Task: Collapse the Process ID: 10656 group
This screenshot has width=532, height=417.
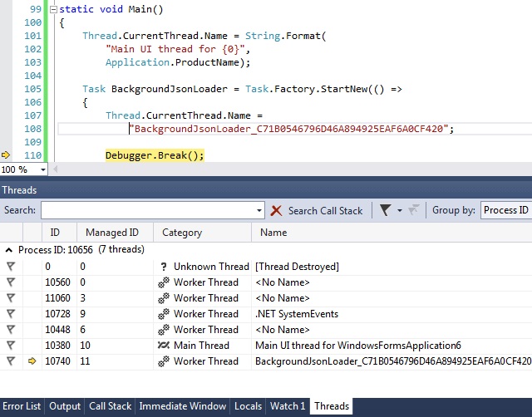Action: [9, 250]
